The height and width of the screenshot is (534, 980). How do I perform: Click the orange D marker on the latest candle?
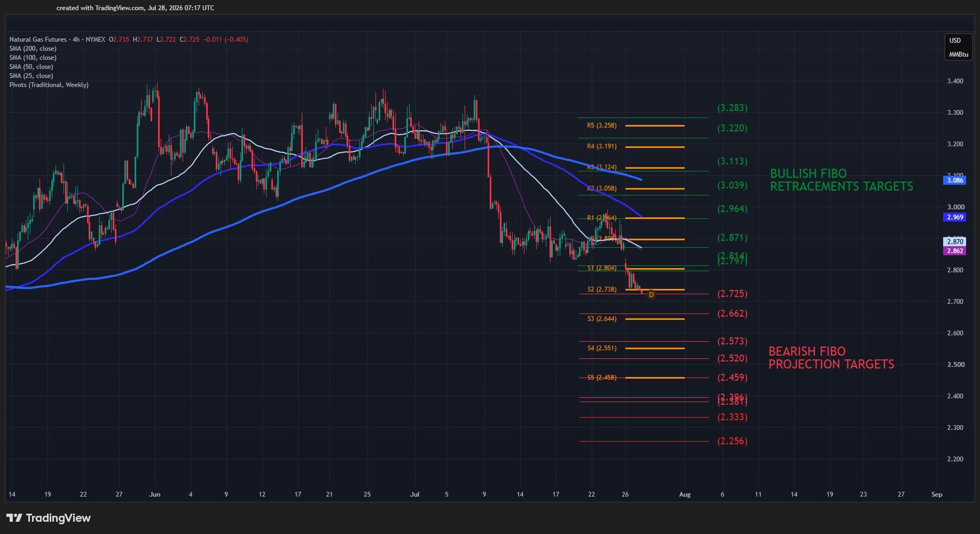[651, 295]
